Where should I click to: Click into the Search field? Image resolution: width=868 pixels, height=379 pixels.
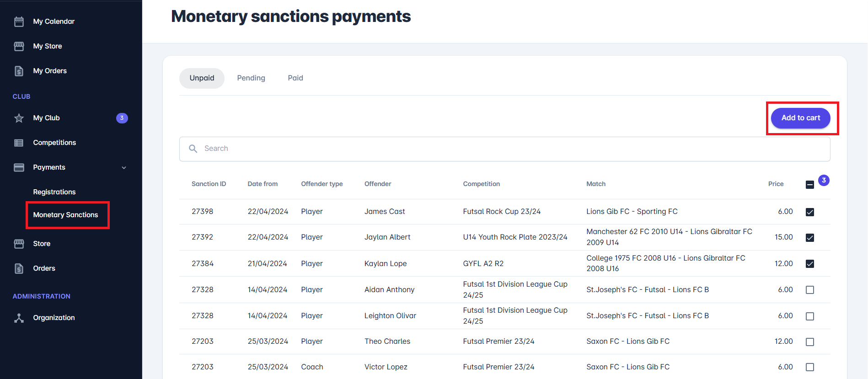503,149
